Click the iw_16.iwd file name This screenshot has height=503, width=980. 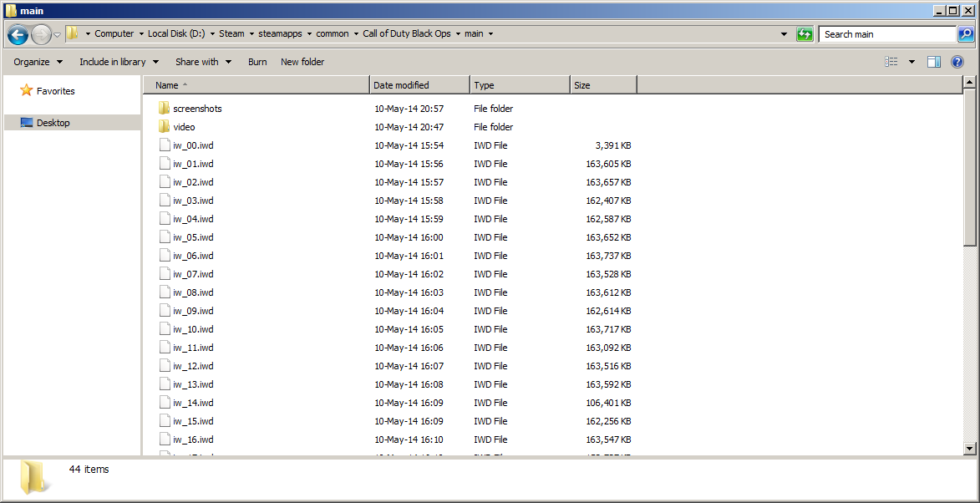193,439
